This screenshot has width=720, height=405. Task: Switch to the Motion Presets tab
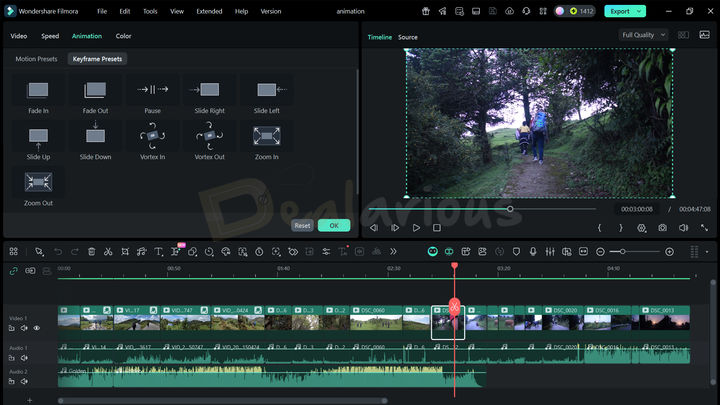(36, 59)
